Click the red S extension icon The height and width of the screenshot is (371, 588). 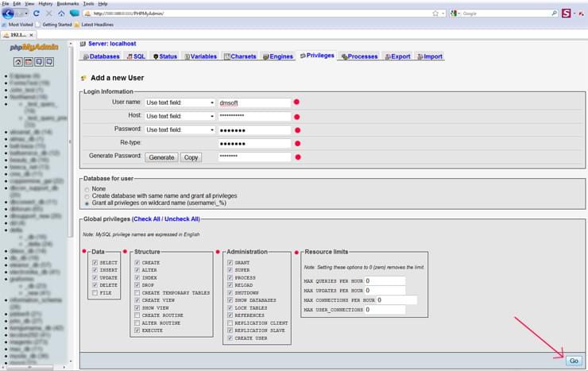[567, 14]
